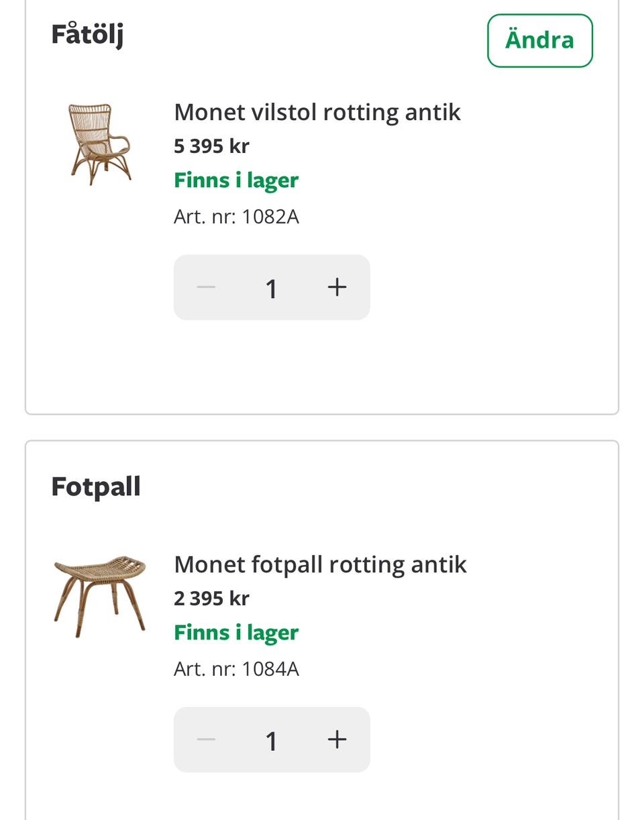Viewport: 644px width, 820px height.
Task: Select the footstool quantity value field
Action: tap(271, 741)
